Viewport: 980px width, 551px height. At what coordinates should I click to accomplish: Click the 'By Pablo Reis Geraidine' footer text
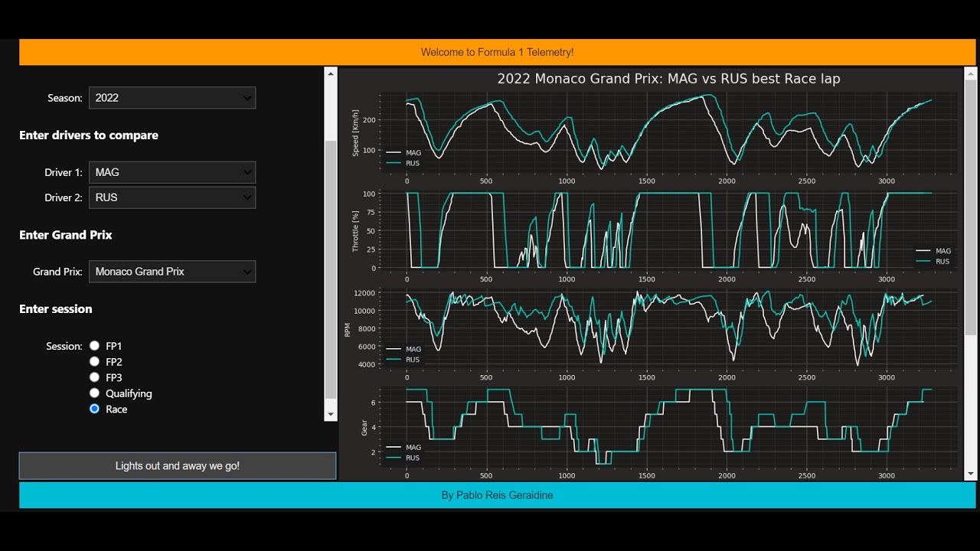497,495
